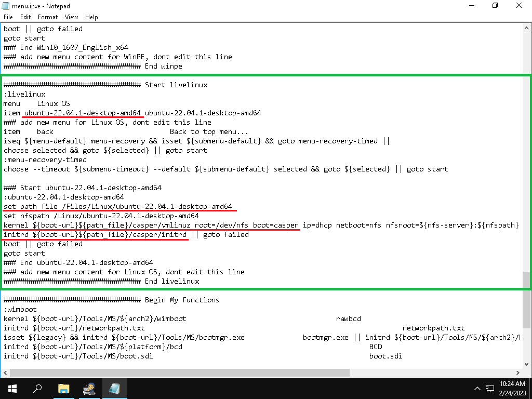Screen dimensions: 532x399
Task: Open the notification center icon
Action: click(x=521, y=389)
